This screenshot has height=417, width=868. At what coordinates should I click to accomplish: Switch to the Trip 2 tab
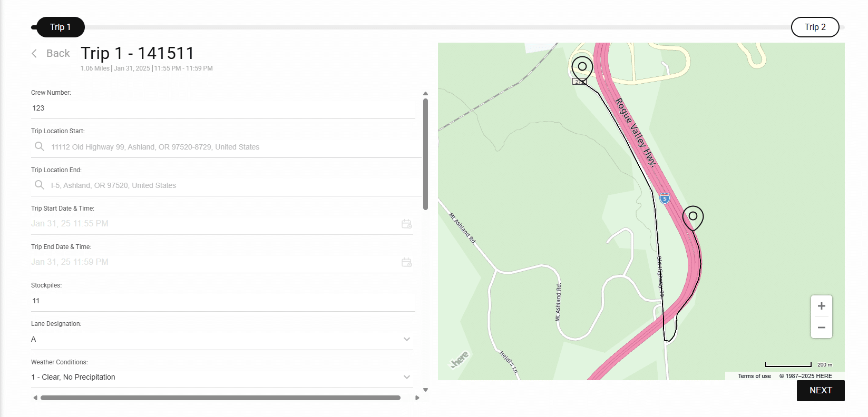815,27
